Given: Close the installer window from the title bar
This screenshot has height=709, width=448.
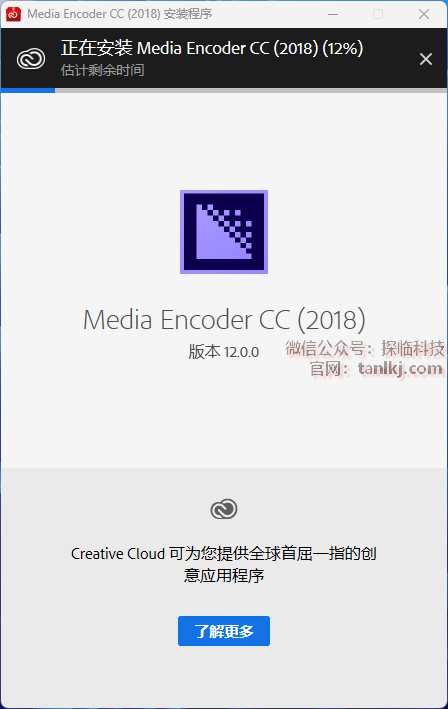Looking at the screenshot, I should coord(424,14).
